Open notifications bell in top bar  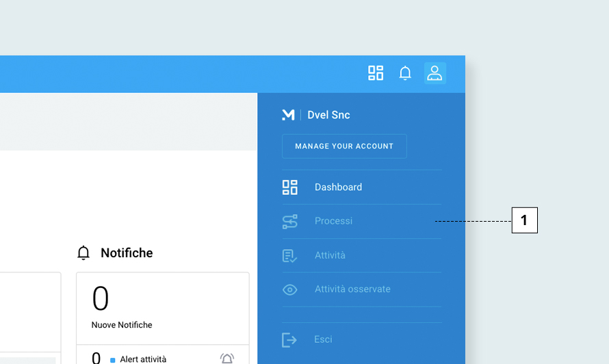click(405, 73)
